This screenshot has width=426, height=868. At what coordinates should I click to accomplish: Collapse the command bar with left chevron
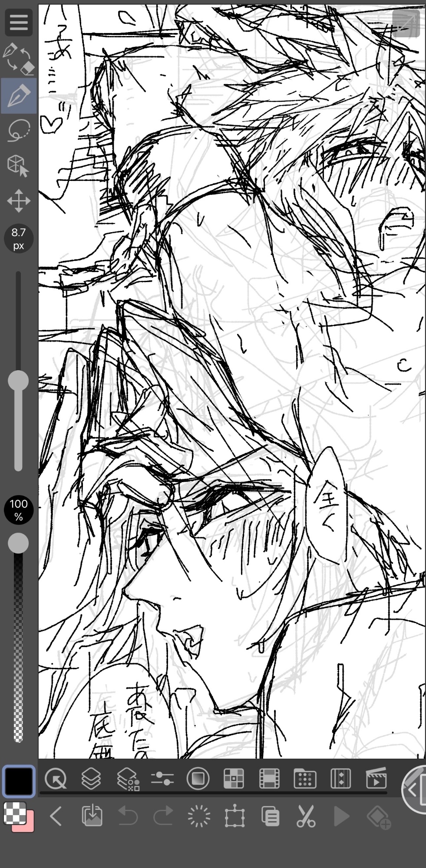56,817
